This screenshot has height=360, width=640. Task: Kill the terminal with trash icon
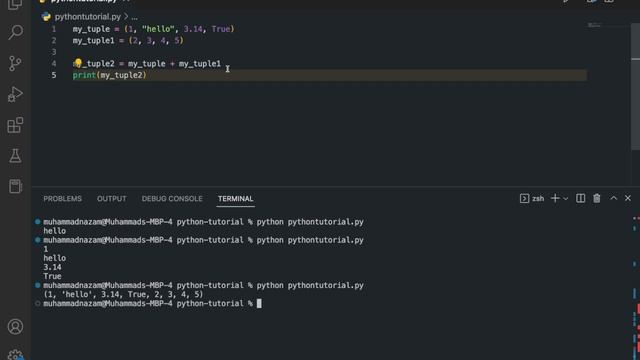click(597, 198)
